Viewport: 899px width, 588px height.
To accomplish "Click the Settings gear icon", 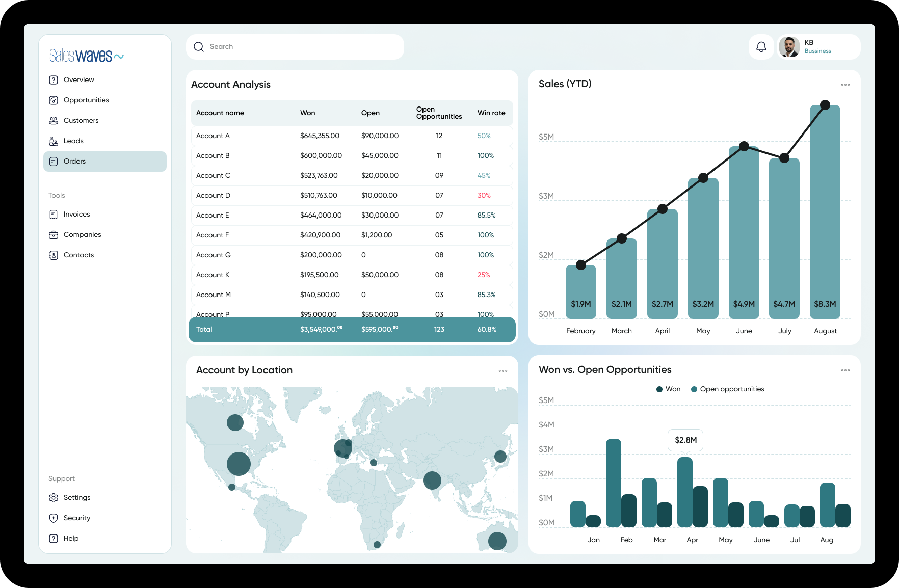I will 54,498.
